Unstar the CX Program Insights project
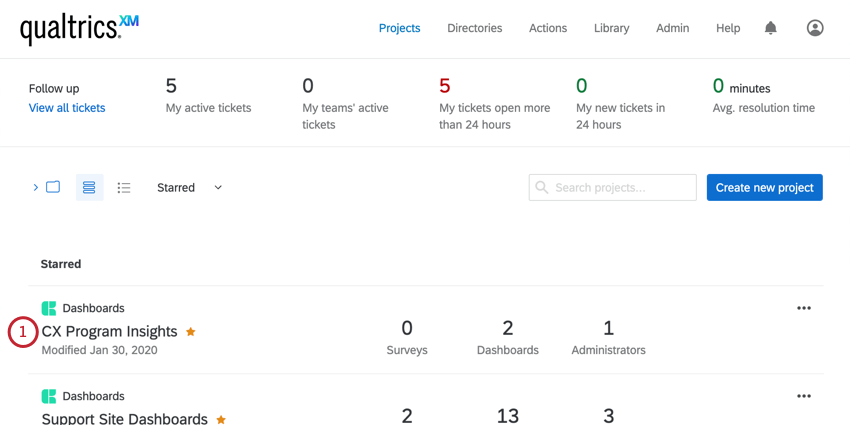 191,331
